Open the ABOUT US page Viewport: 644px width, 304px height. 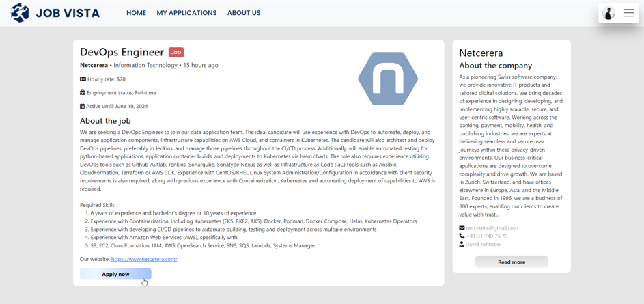(244, 13)
